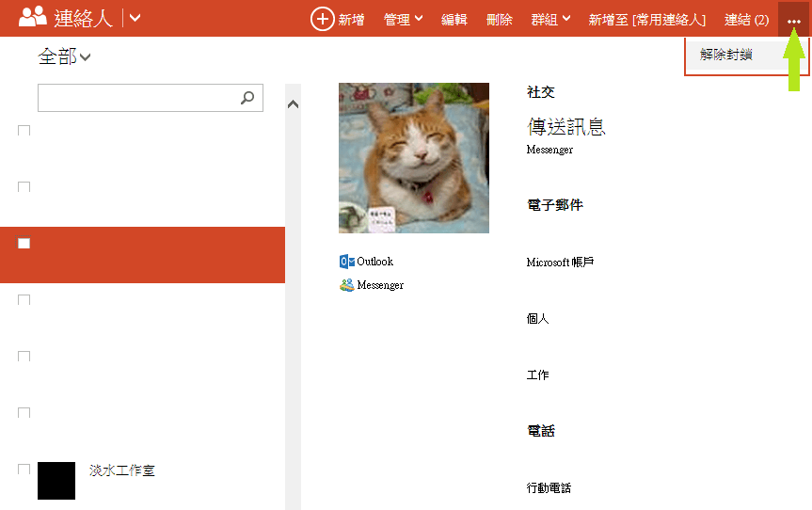Click the 社交 section heading
This screenshot has width=812, height=510.
pyautogui.click(x=541, y=92)
